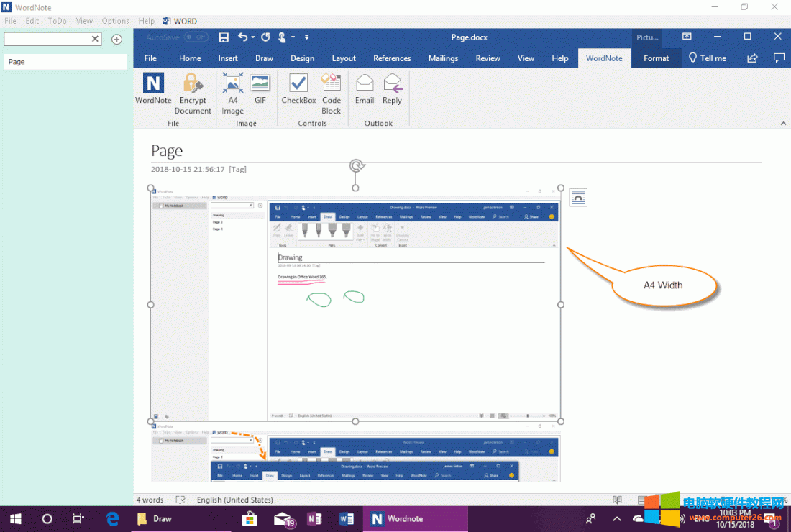This screenshot has height=532, width=791.
Task: Open the ToDo menu in WordNote
Action: (57, 21)
